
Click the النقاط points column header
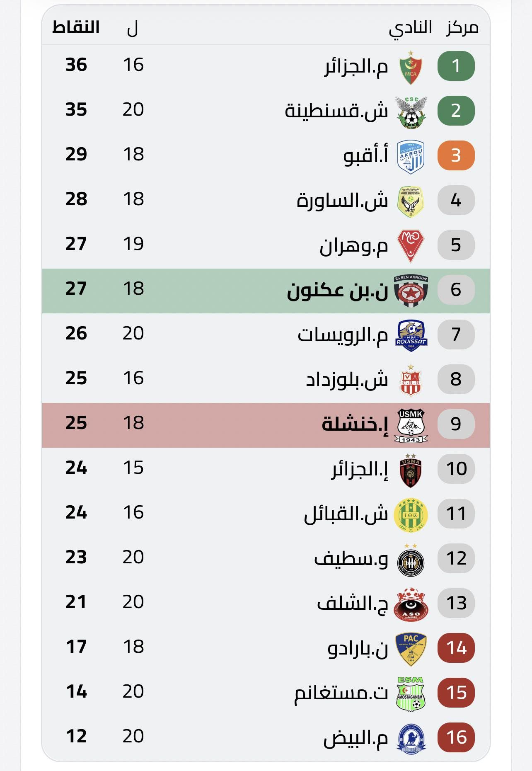point(76,27)
